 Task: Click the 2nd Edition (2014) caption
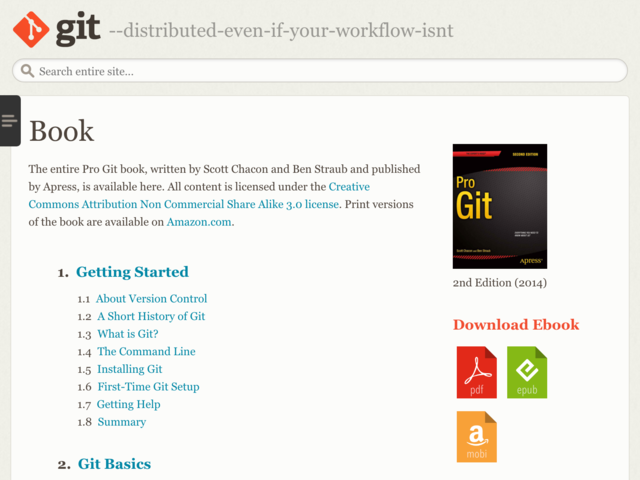coord(500,283)
